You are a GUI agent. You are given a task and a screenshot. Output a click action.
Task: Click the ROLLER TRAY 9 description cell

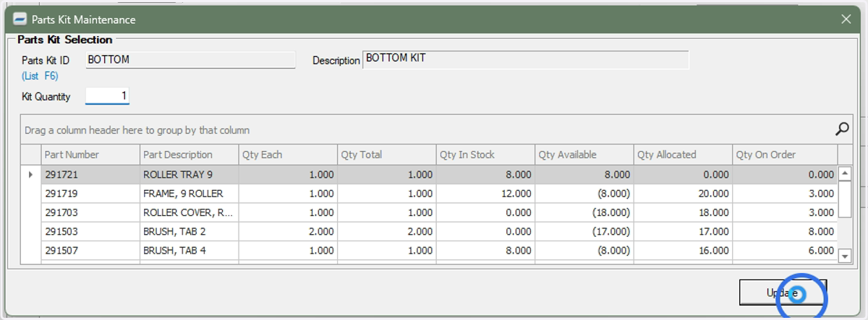[190, 175]
